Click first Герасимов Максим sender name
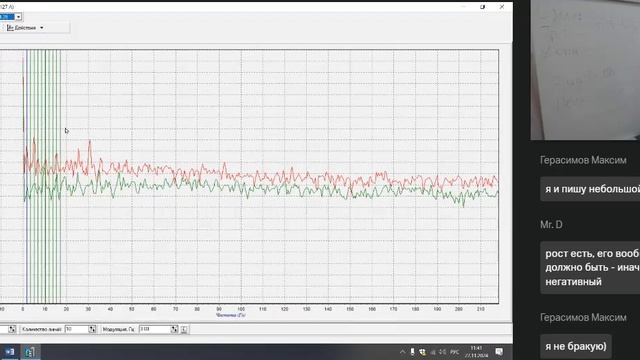This screenshot has height=360, width=640. [x=583, y=160]
